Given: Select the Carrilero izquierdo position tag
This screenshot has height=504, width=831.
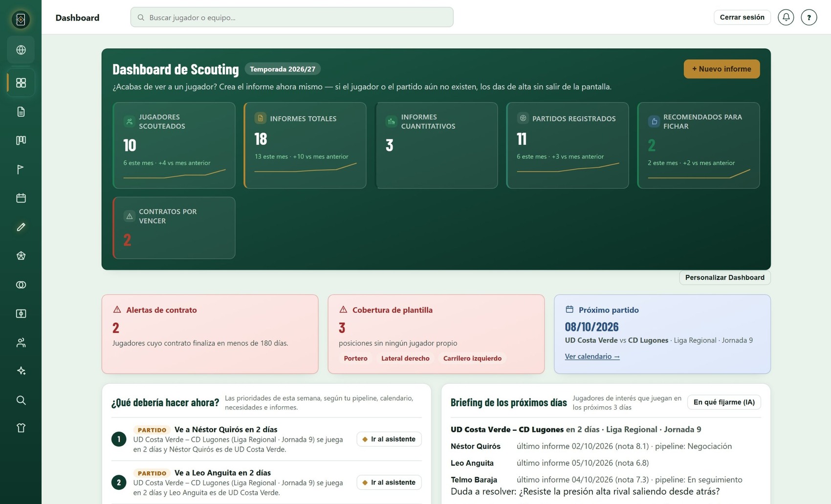Looking at the screenshot, I should [x=472, y=358].
